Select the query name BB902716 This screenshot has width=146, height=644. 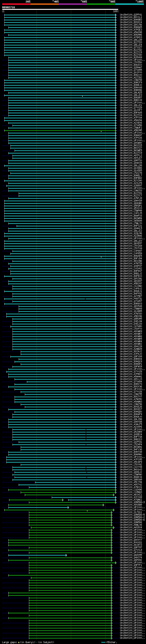[8, 8]
